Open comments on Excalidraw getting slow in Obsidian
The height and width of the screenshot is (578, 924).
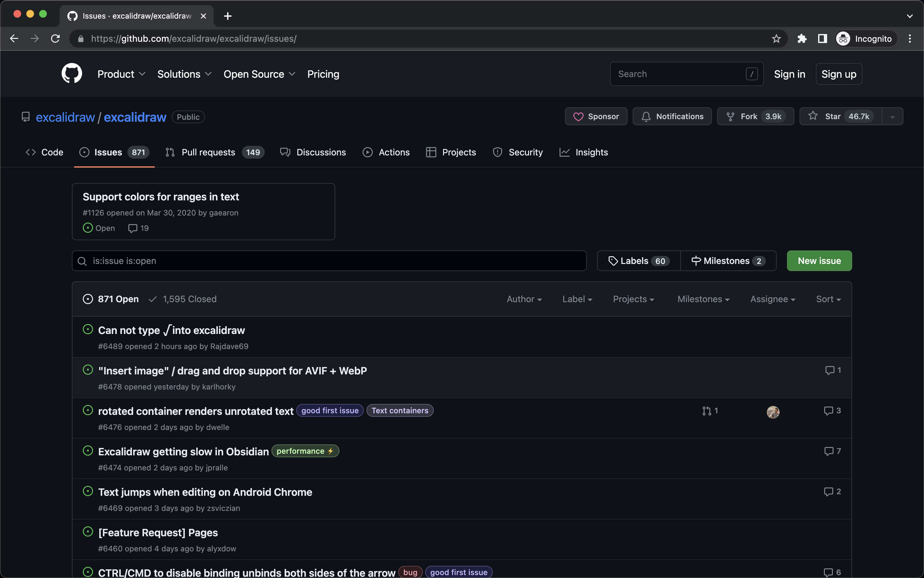(x=832, y=451)
